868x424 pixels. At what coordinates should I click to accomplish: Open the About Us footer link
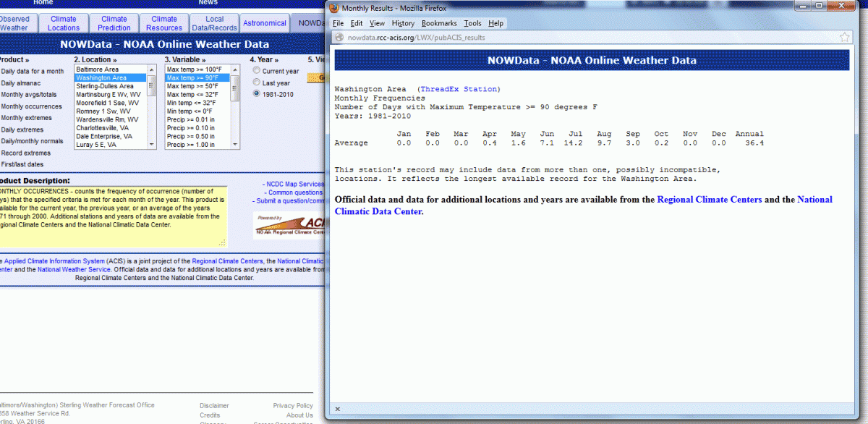[299, 415]
